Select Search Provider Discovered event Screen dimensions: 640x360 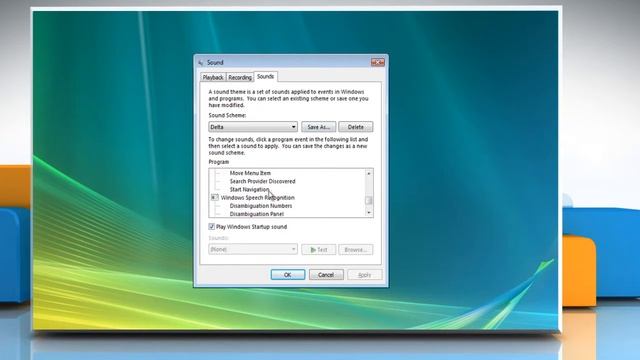pos(262,181)
